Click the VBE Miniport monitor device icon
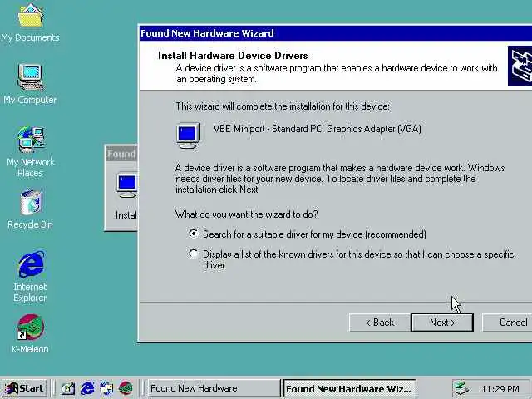The image size is (532, 399). point(189,135)
